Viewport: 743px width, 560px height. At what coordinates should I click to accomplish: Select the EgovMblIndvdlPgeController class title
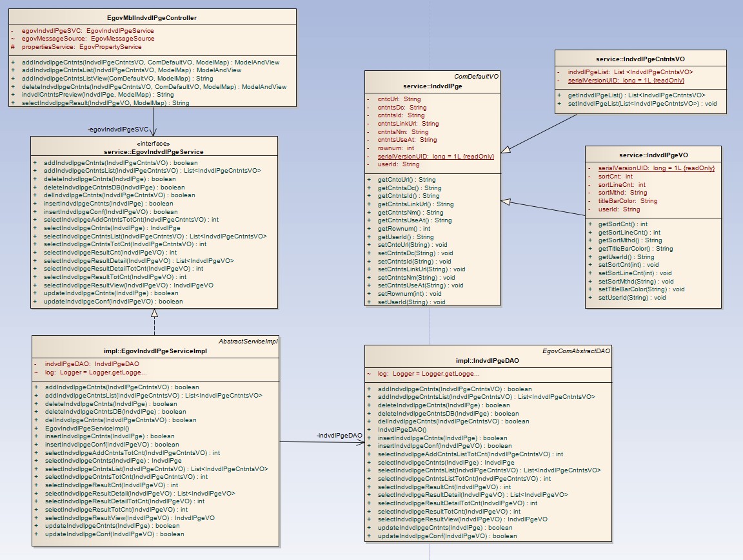click(154, 18)
